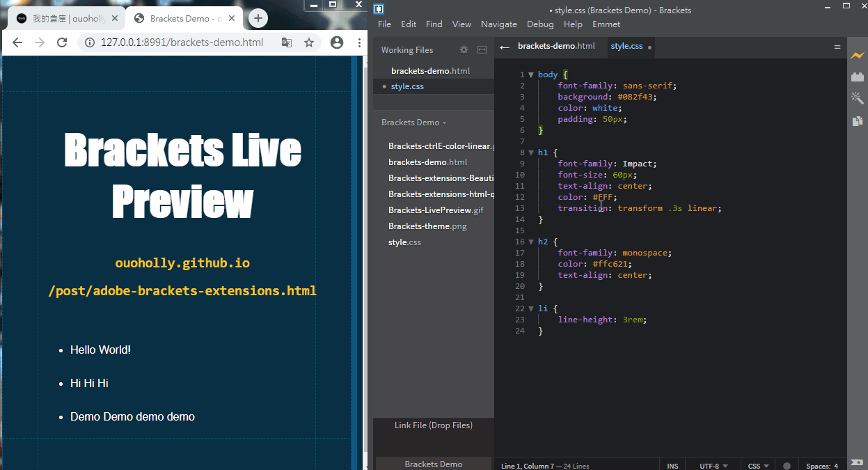Click the Google Translate icon in the address bar

(286, 42)
